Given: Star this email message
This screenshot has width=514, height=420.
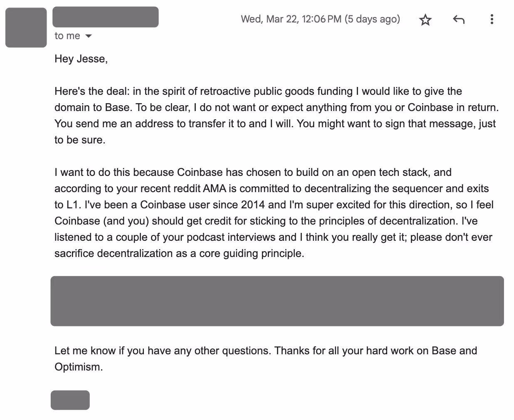Looking at the screenshot, I should tap(425, 20).
